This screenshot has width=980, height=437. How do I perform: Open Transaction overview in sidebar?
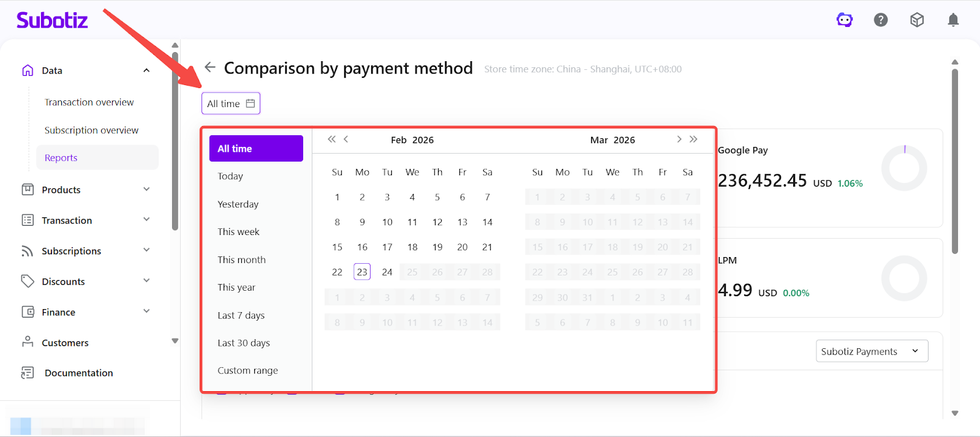pos(89,102)
